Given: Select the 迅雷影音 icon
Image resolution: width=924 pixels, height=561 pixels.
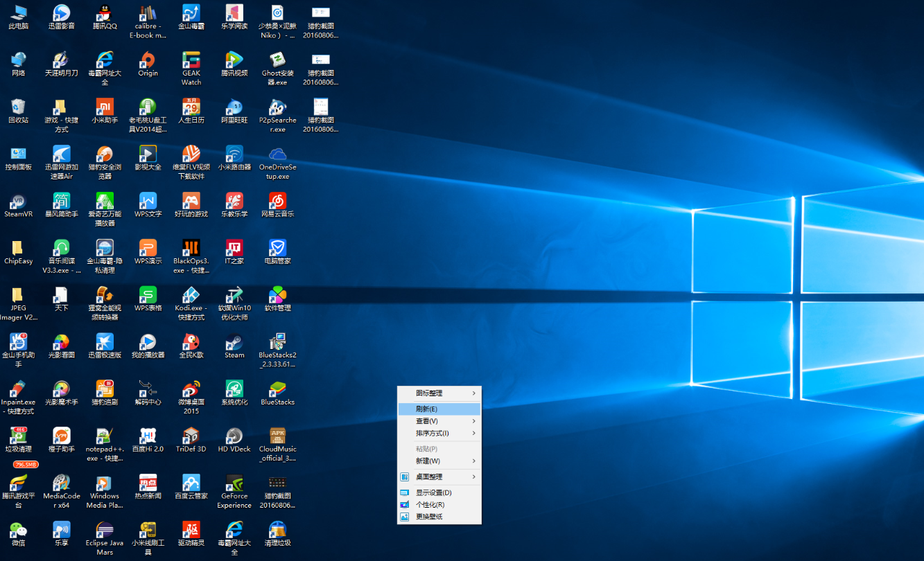Looking at the screenshot, I should pos(62,14).
